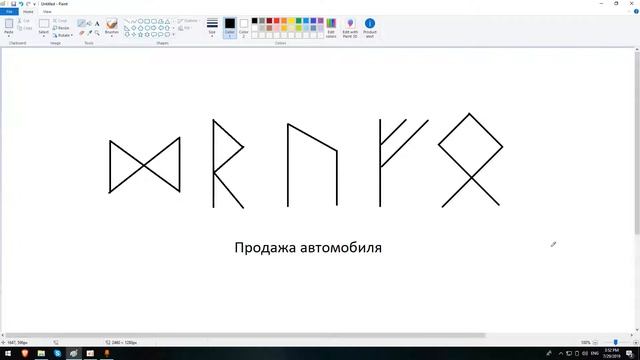
Task: Click the Copy button in Clipboard group
Action: pos(24,28)
